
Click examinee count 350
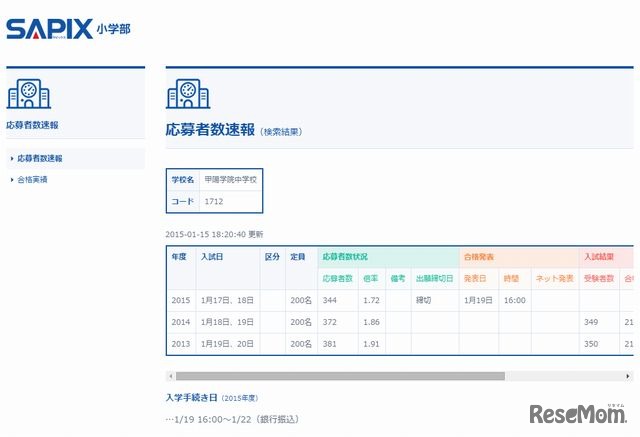click(591, 344)
